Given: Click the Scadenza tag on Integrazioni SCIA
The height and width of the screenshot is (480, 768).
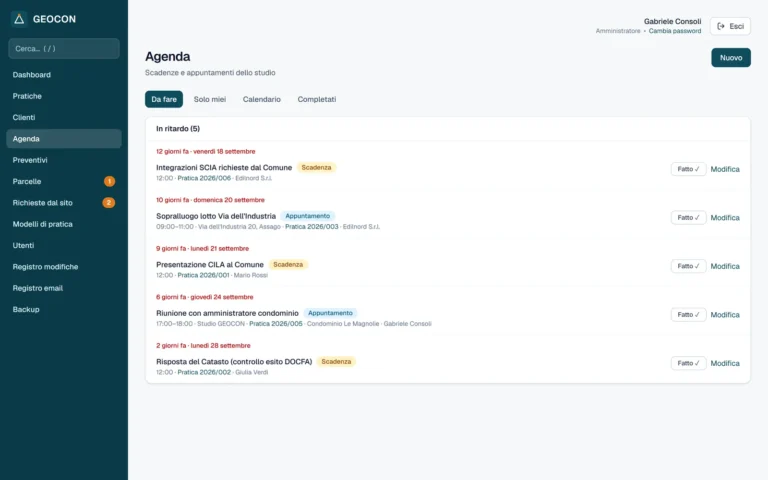Looking at the screenshot, I should pos(316,168).
